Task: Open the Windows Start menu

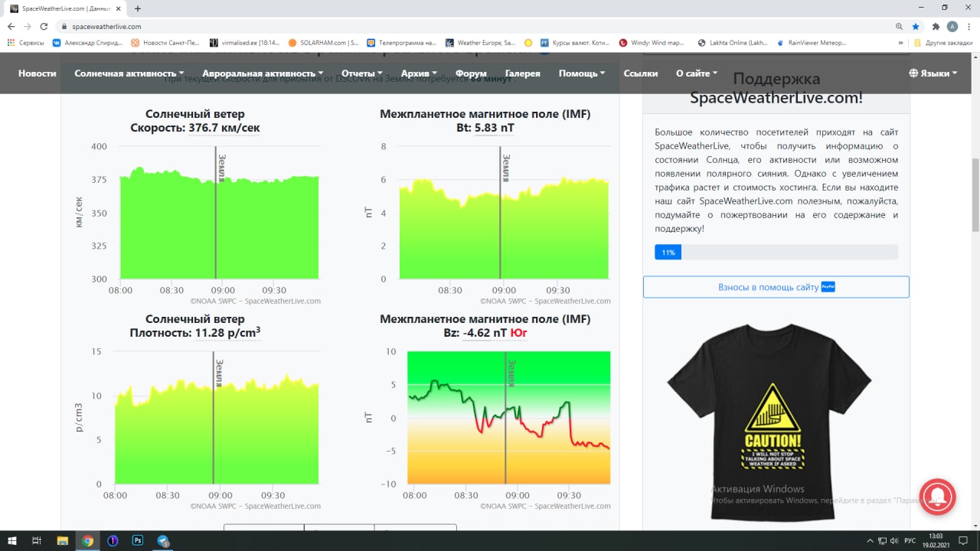Action: click(11, 540)
